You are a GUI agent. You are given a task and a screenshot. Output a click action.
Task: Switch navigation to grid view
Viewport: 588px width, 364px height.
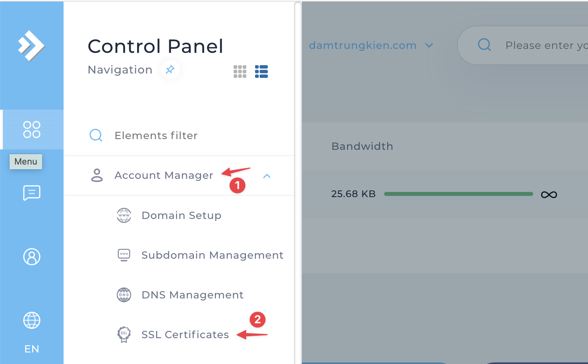pyautogui.click(x=240, y=72)
